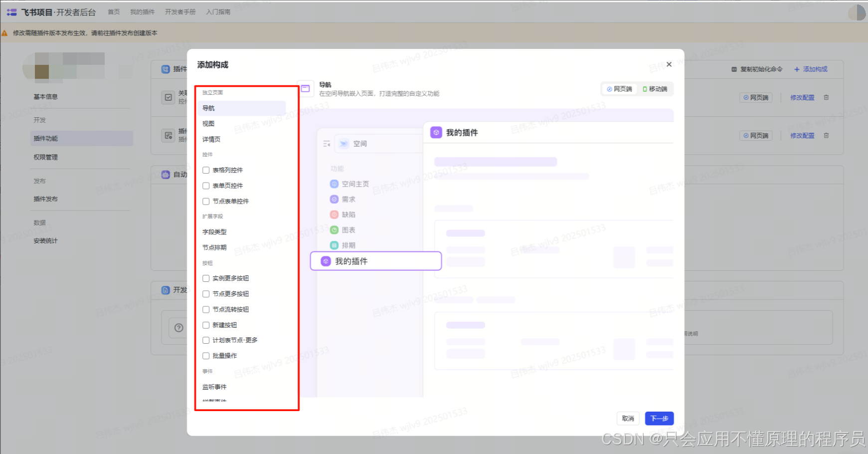
Task: Click the 空间主页 icon in preview
Action: coord(335,184)
